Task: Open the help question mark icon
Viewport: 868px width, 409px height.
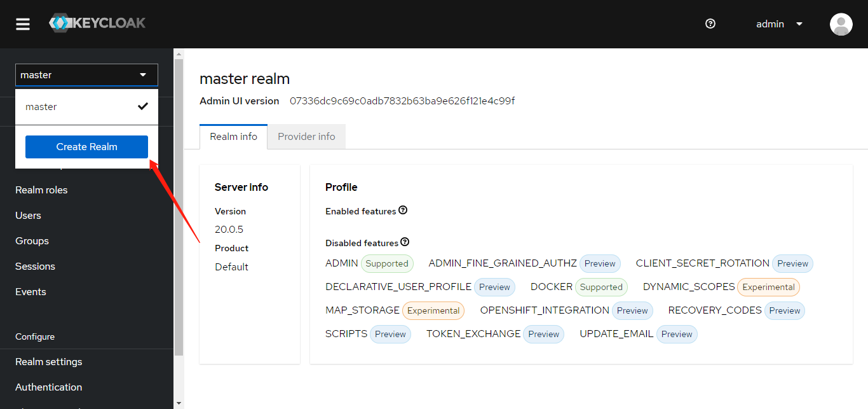Action: [710, 24]
